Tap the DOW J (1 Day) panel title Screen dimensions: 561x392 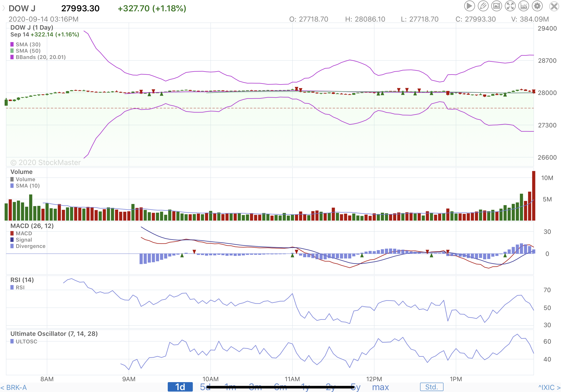tap(32, 27)
